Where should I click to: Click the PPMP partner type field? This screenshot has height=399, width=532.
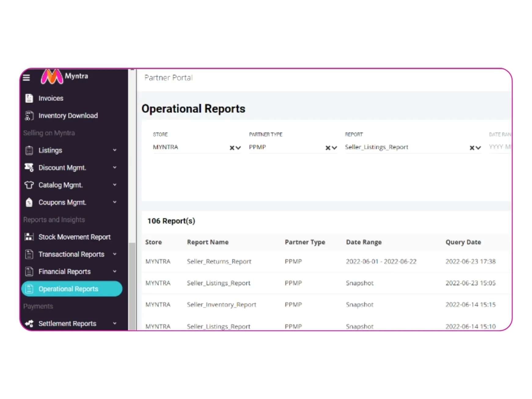[293, 147]
